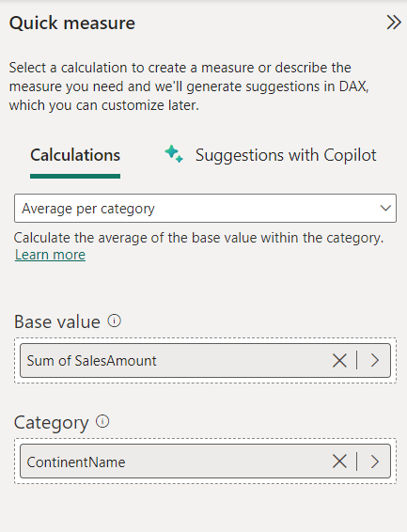Select the Sum of SalesAmount field pill
The height and width of the screenshot is (532, 407).
(205, 360)
